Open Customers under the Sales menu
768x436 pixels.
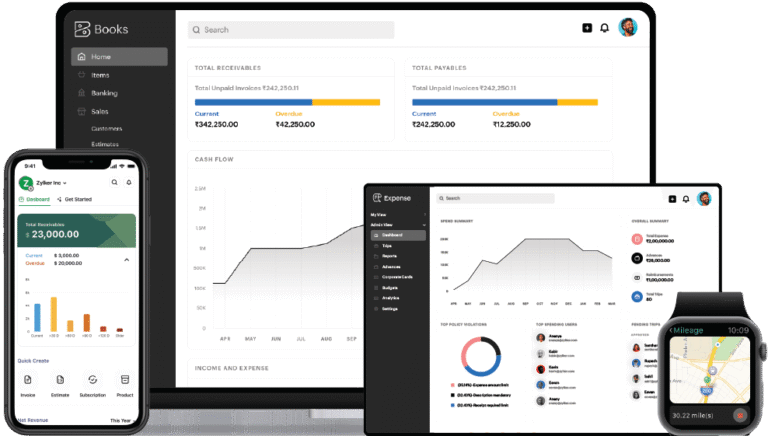(x=107, y=128)
